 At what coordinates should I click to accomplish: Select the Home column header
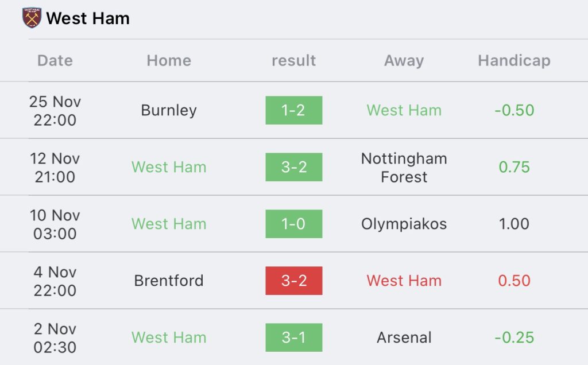pos(169,60)
